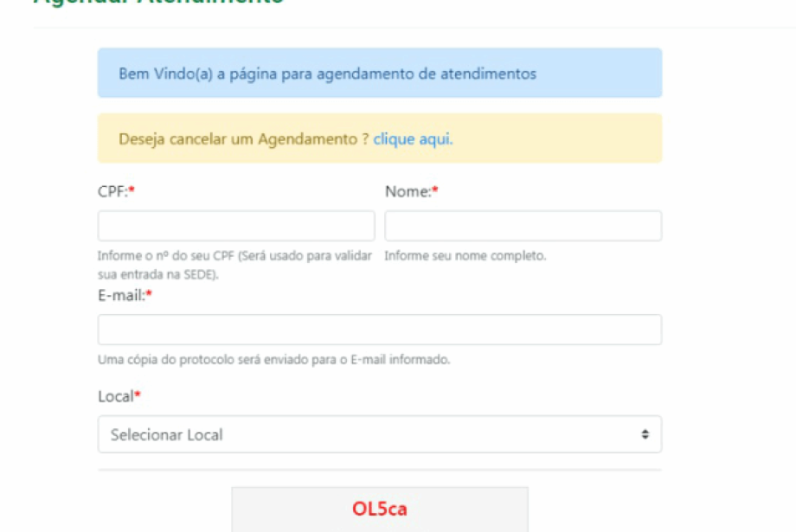Image resolution: width=796 pixels, height=532 pixels.
Task: Click the green Agendar Atendimento heading
Action: pos(158,3)
